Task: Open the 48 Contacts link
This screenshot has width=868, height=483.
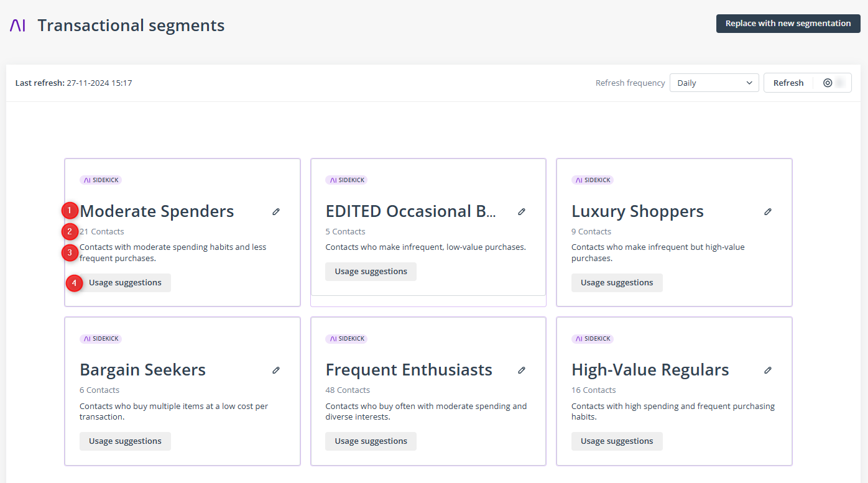Action: click(x=348, y=390)
